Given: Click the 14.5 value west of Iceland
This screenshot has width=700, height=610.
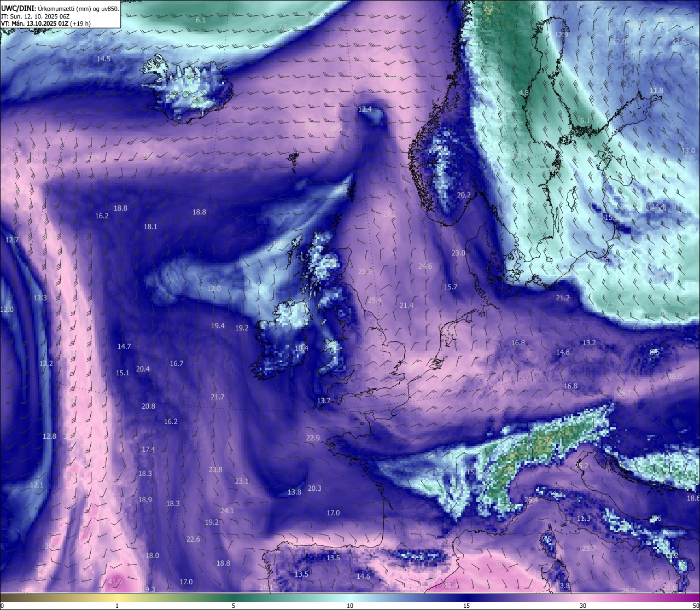Looking at the screenshot, I should coord(104,59).
